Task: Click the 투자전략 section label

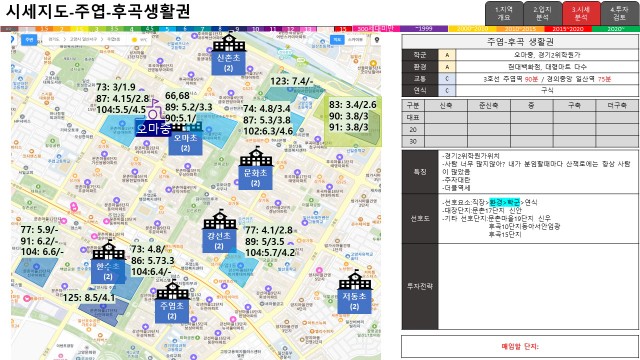Action: [x=420, y=287]
